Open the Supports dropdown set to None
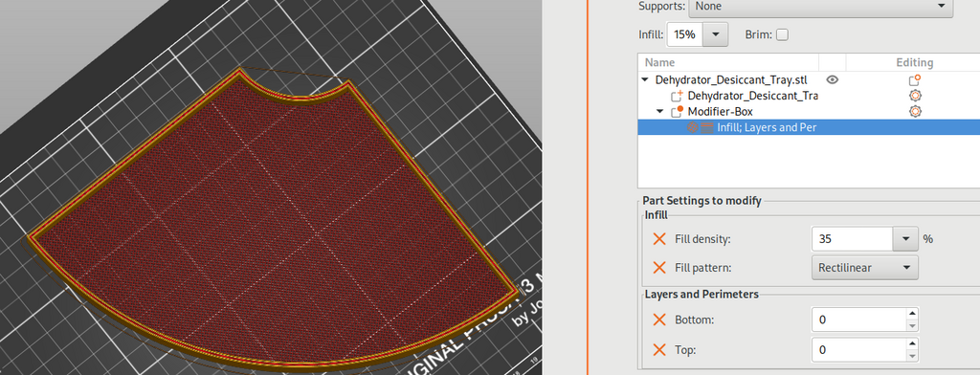 [x=820, y=7]
